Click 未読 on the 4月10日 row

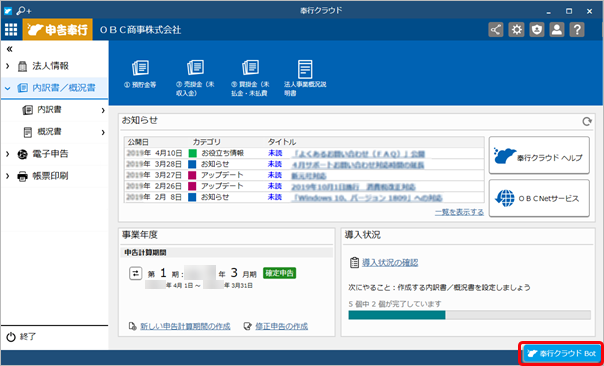275,153
